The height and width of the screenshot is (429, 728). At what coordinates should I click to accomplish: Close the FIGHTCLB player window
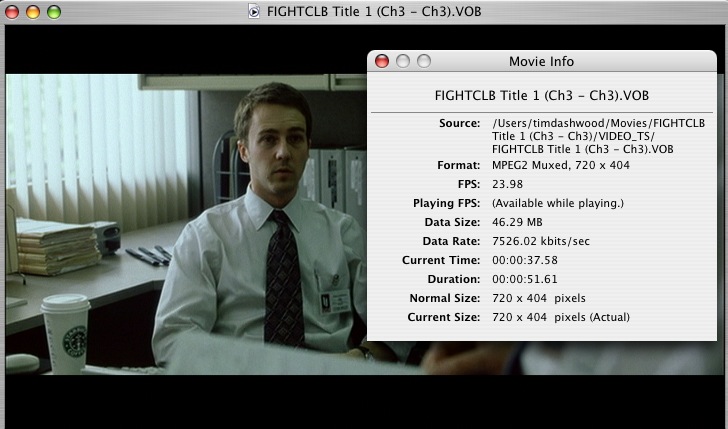point(12,12)
